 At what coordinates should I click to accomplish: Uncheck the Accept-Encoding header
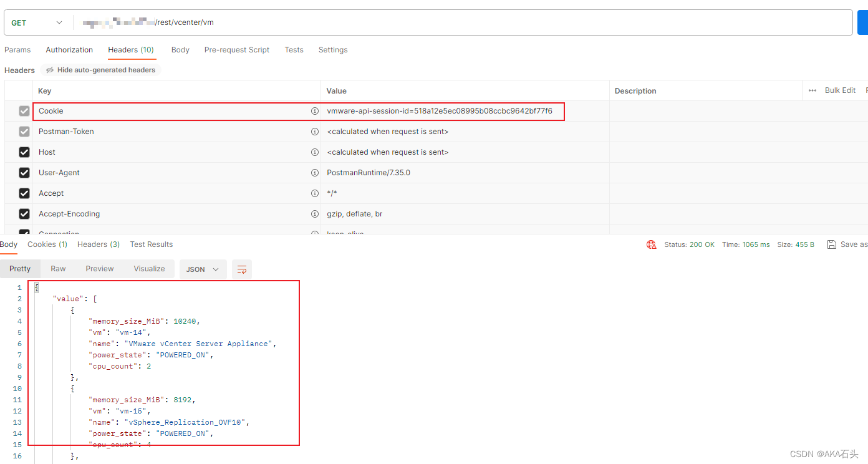(24, 213)
